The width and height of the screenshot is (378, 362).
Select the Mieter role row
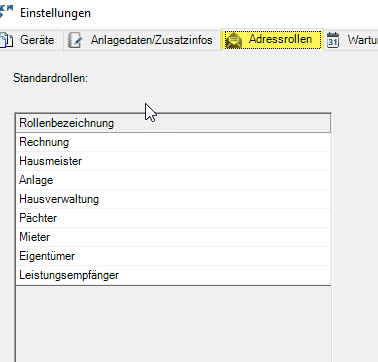point(173,237)
